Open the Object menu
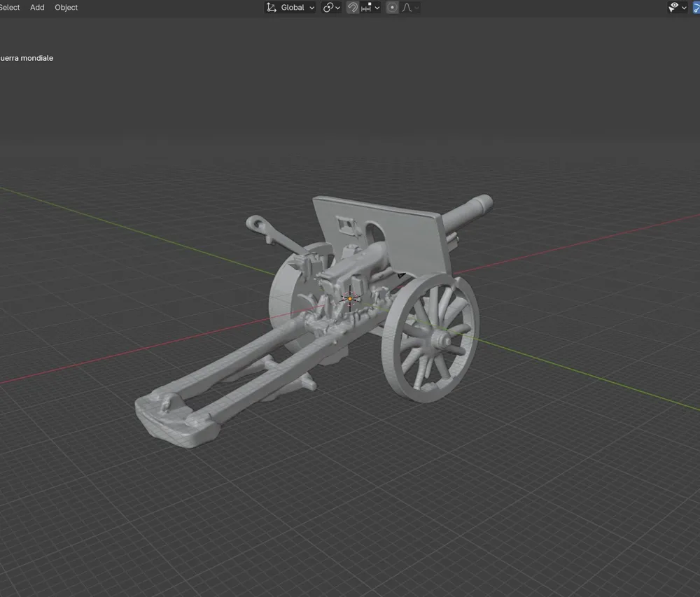Viewport: 700px width, 597px height. [66, 8]
